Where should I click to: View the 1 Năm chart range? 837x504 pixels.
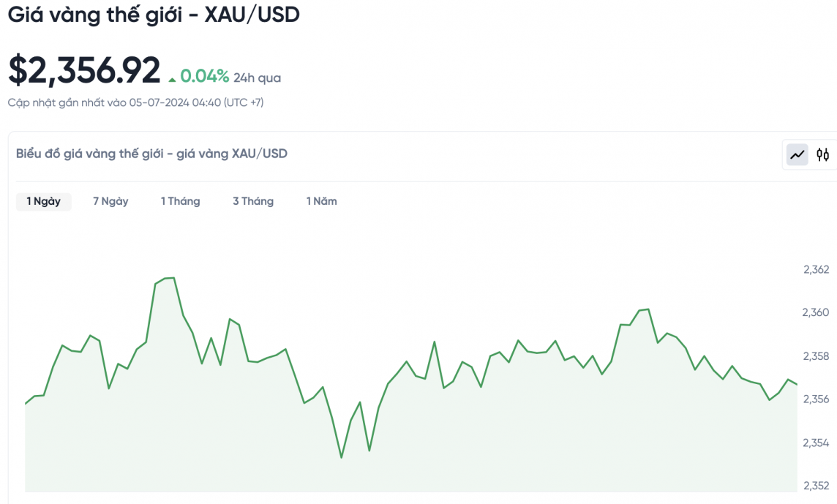[x=322, y=201]
